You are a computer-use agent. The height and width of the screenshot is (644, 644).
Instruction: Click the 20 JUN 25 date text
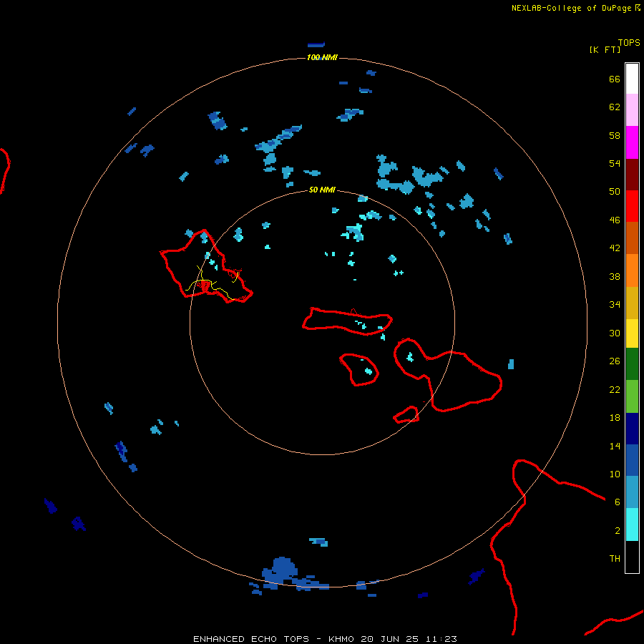pyautogui.click(x=390, y=639)
